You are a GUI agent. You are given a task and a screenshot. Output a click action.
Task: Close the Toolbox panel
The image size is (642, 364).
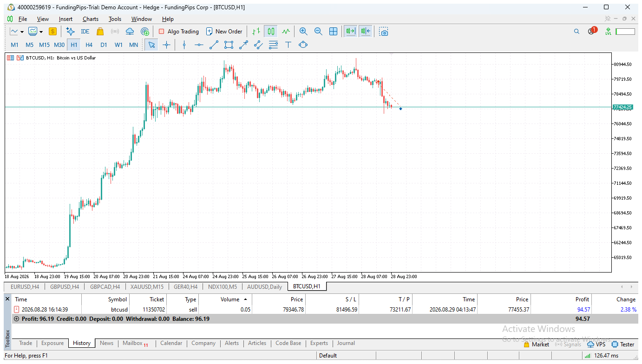coord(7,299)
